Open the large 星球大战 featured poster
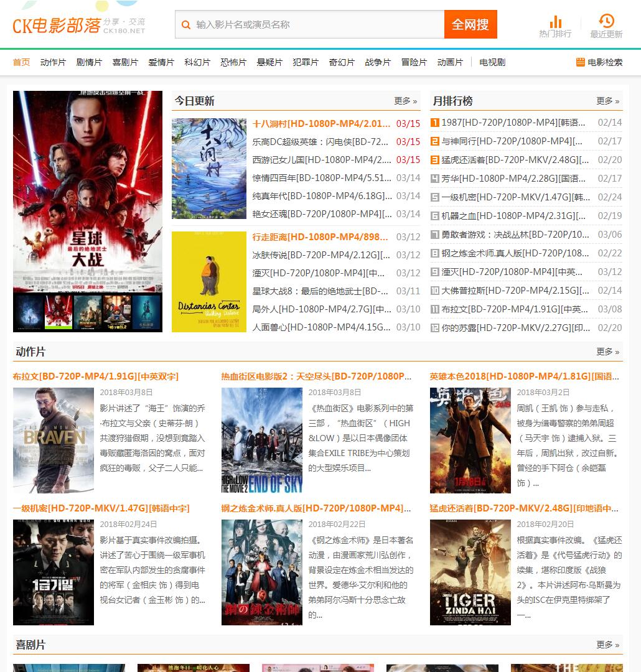This screenshot has height=672, width=641. pos(88,191)
